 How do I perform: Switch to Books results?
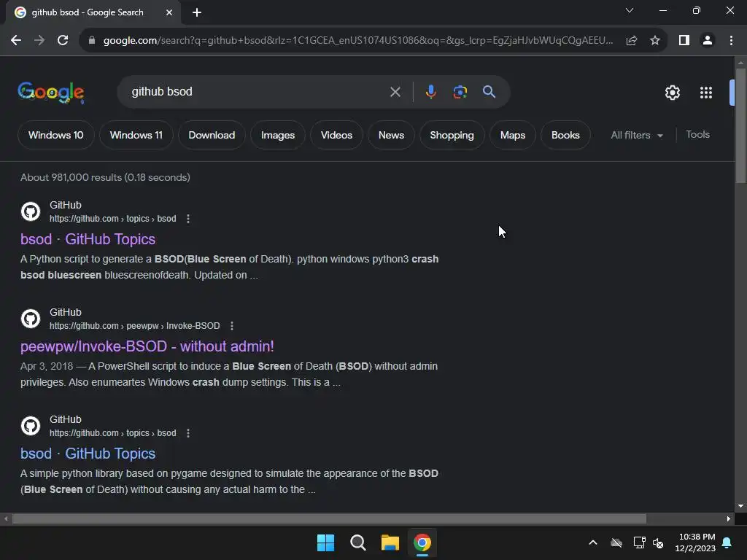coord(565,135)
